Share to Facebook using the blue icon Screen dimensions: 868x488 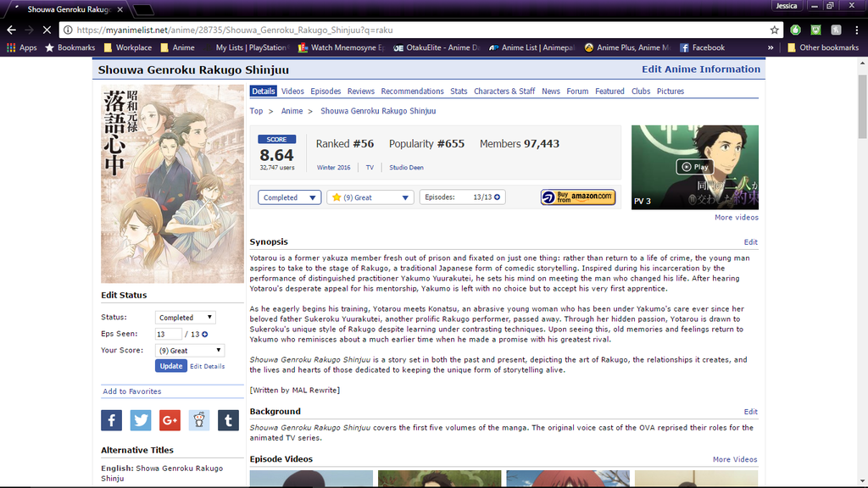[111, 420]
